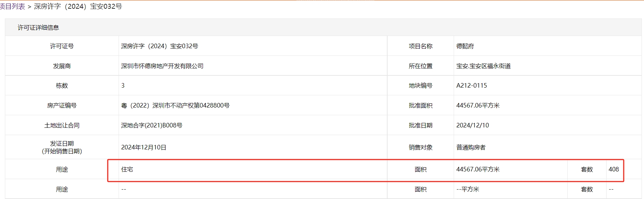Screen dimensions: 644x199
Task: Click the 房产证编号 value ending in 0428800号
Action: tap(175, 105)
